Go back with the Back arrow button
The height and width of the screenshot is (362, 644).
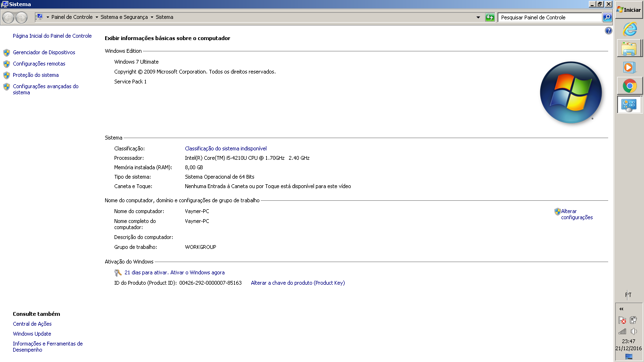click(8, 17)
